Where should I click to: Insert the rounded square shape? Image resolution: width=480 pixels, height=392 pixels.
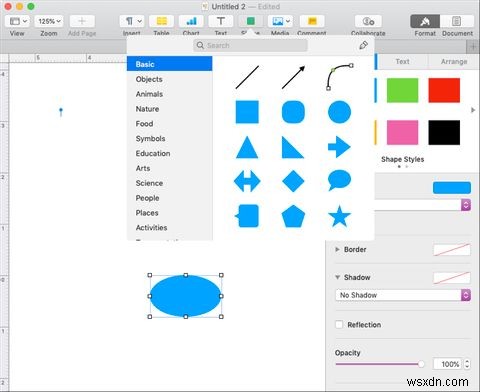293,112
